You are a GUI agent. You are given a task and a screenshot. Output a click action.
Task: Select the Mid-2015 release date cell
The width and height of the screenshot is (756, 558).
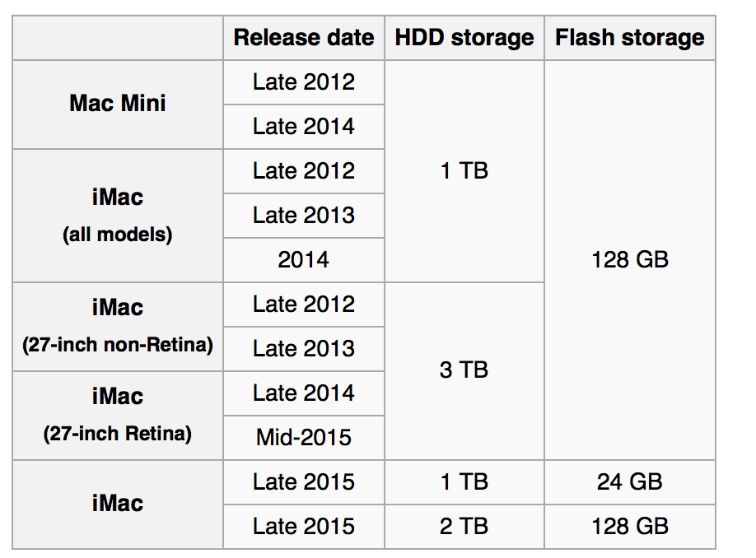(304, 438)
